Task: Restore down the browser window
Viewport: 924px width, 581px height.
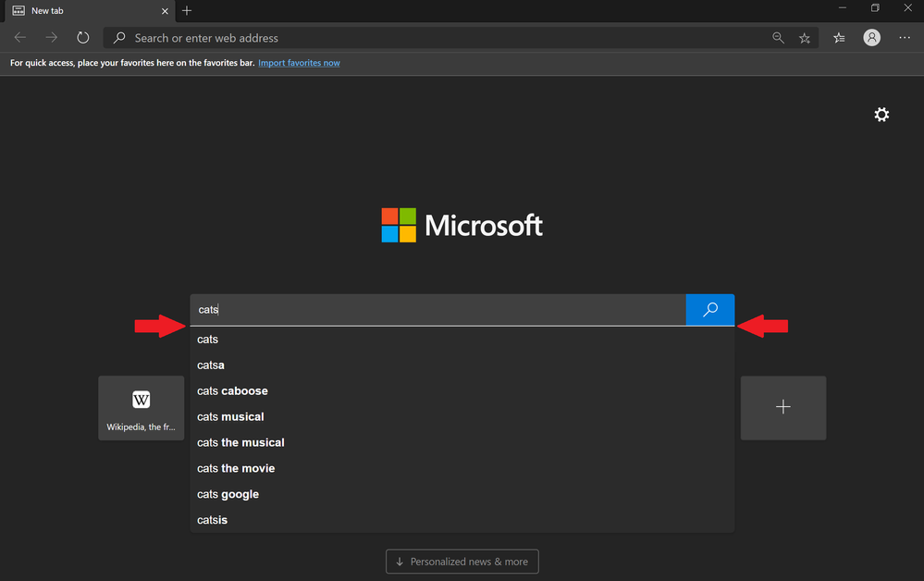Action: click(875, 8)
